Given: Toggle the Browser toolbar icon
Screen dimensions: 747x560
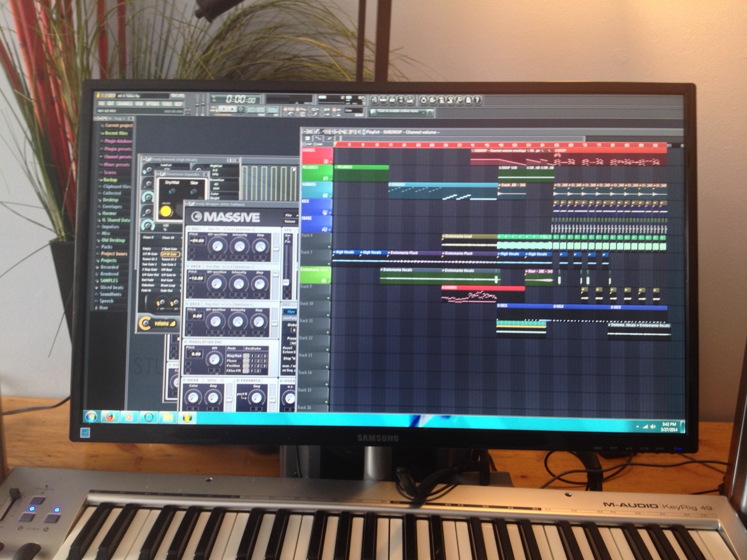Looking at the screenshot, I should click(401, 100).
